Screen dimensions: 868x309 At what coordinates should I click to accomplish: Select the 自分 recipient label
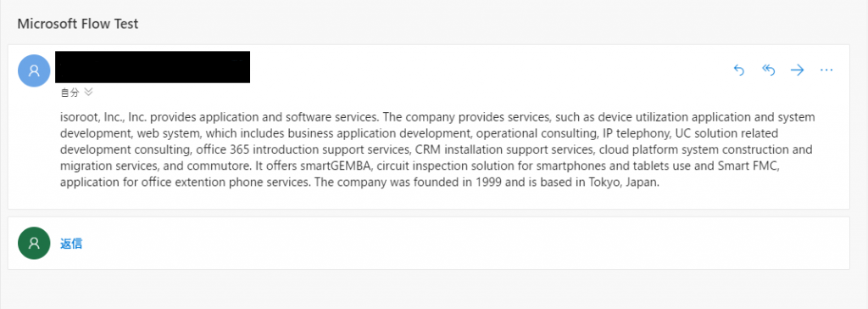point(70,93)
